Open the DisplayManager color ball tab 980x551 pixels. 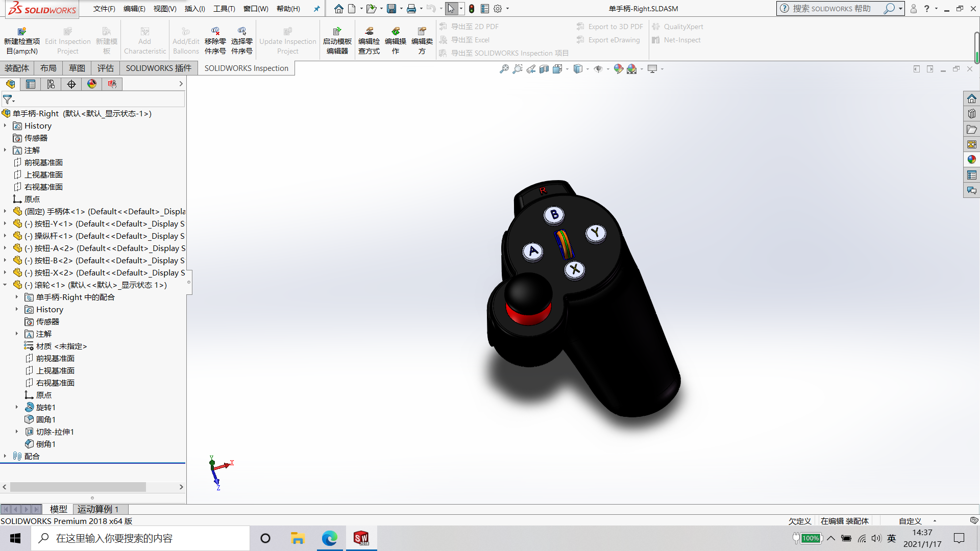[92, 84]
